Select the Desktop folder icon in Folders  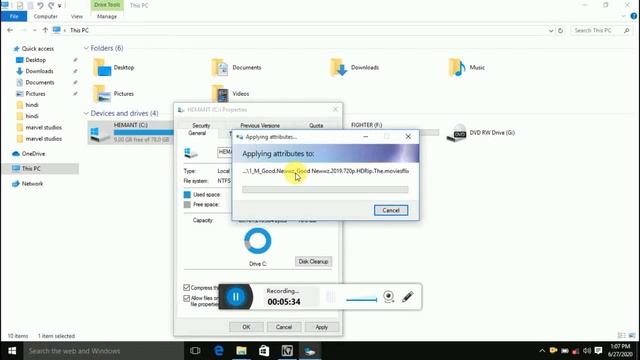[102, 67]
